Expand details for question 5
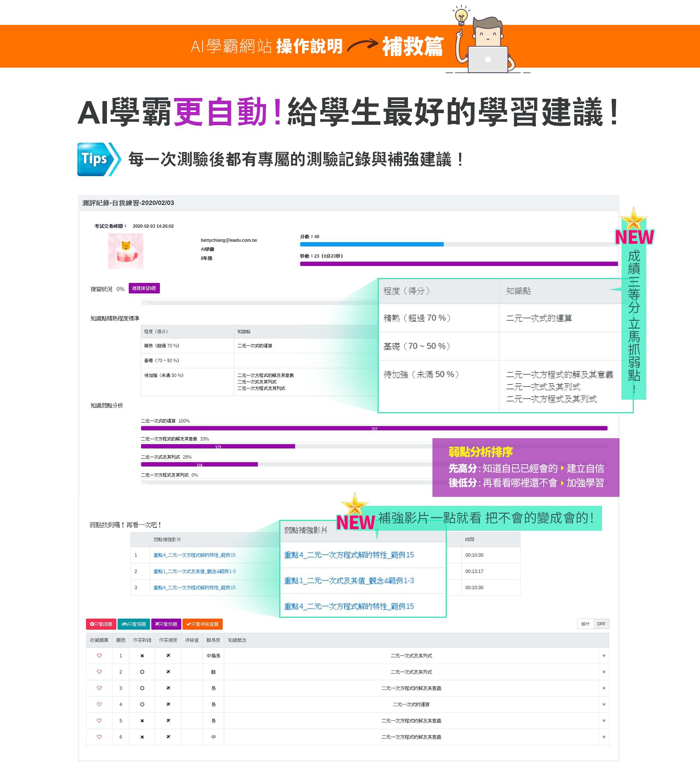 [604, 721]
